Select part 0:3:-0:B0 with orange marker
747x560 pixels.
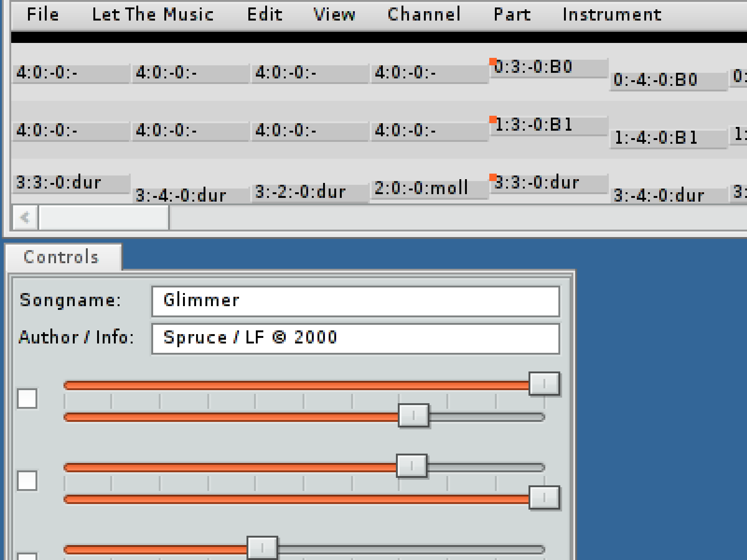click(x=549, y=68)
